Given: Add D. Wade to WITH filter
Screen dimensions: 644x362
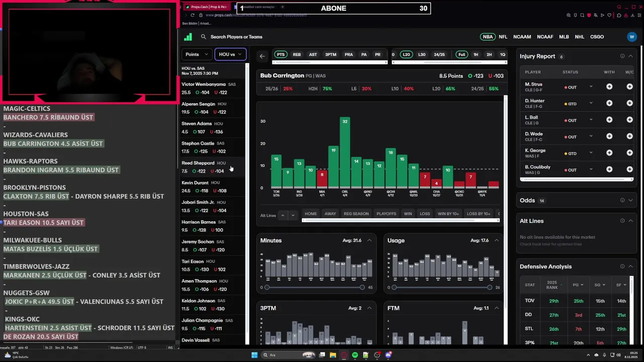Looking at the screenshot, I should (x=609, y=137).
